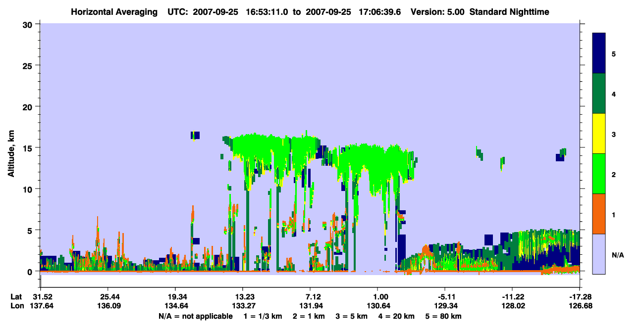Click the 'N/A = not applicable' legend text
The width and height of the screenshot is (644, 330).
(x=195, y=316)
